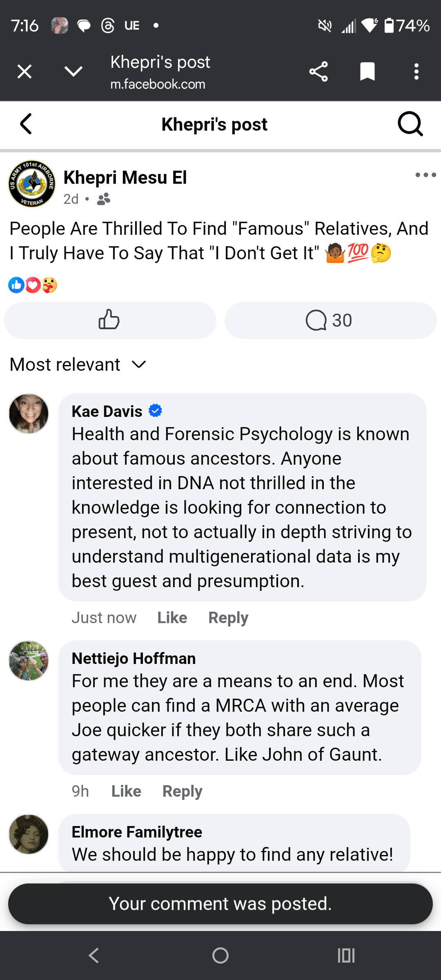Toggle the bookmark icon
The height and width of the screenshot is (980, 441).
click(x=367, y=72)
